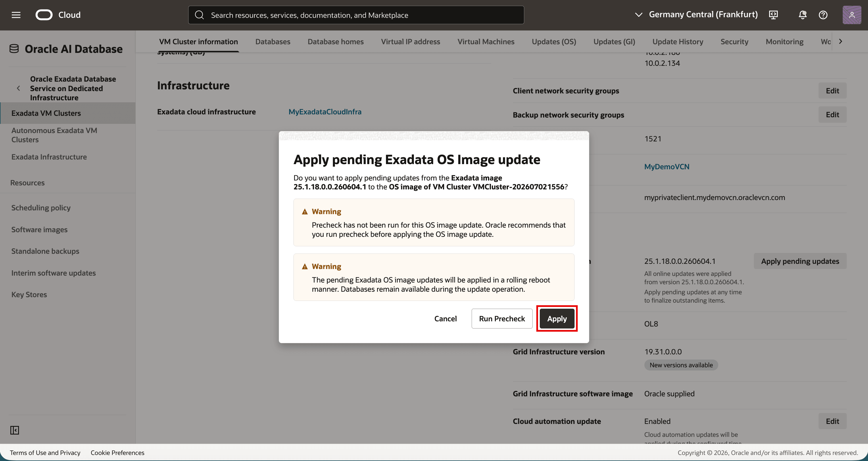The width and height of the screenshot is (868, 461).
Task: Open the user profile avatar
Action: click(852, 15)
